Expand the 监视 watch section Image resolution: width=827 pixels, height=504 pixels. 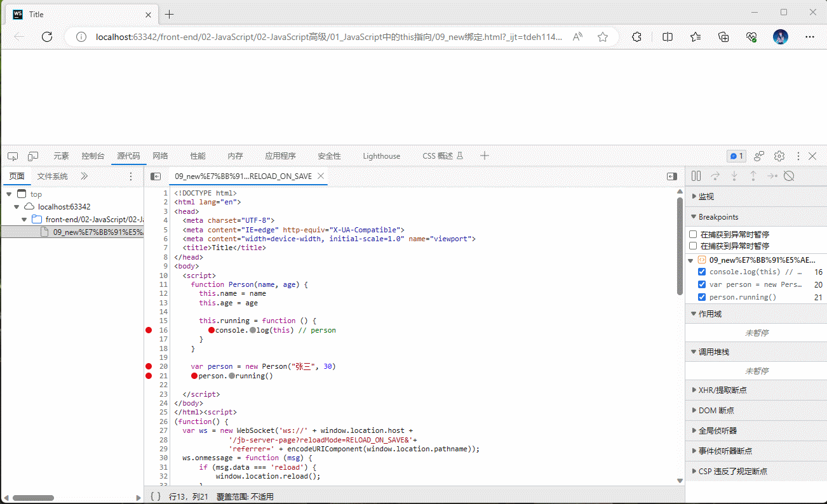point(706,197)
